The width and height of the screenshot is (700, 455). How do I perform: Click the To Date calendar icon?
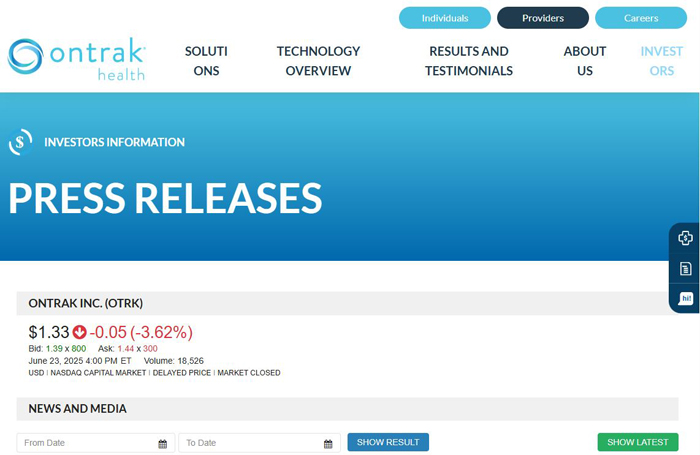point(328,444)
